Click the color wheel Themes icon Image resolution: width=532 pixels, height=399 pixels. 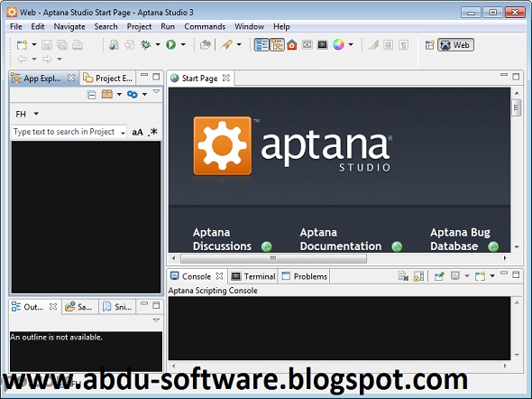coord(338,44)
